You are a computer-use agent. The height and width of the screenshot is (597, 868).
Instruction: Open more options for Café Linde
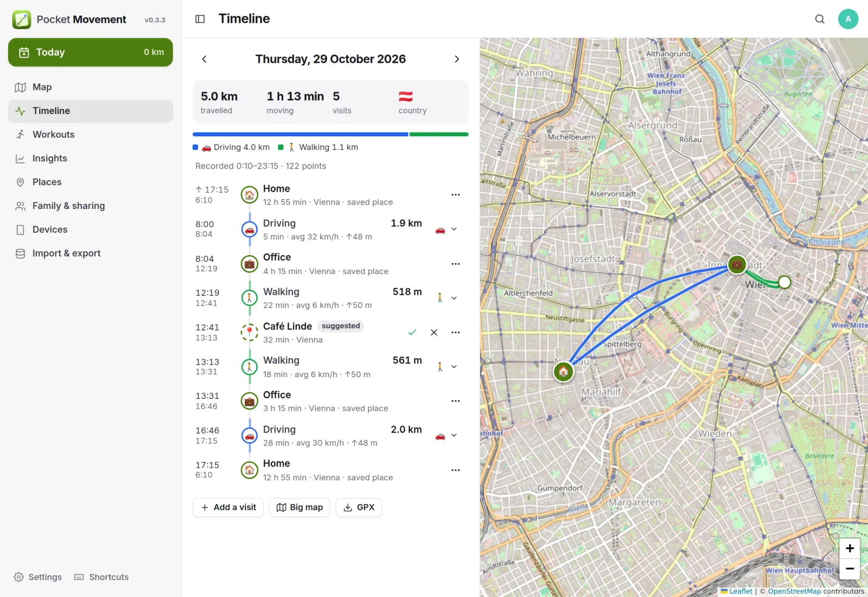click(x=456, y=332)
